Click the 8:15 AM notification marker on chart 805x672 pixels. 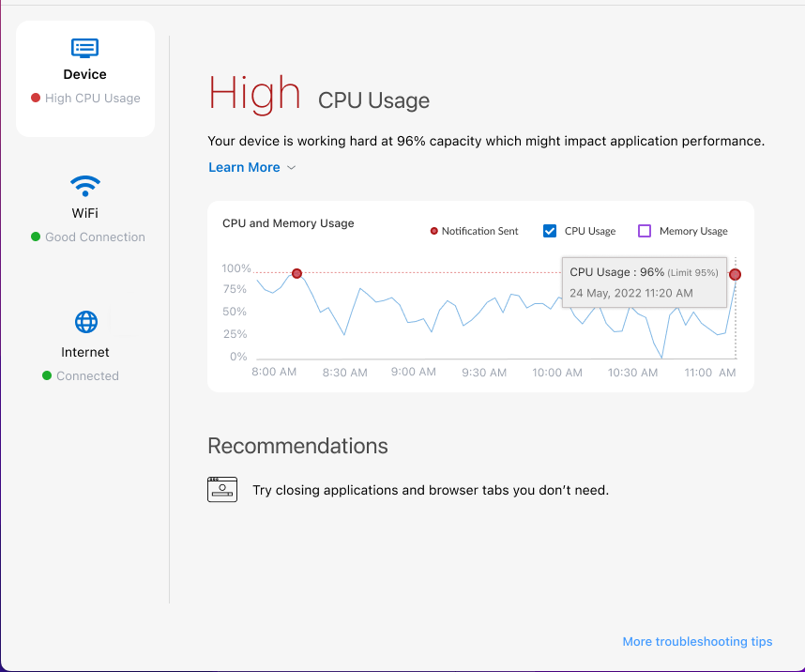coord(296,273)
